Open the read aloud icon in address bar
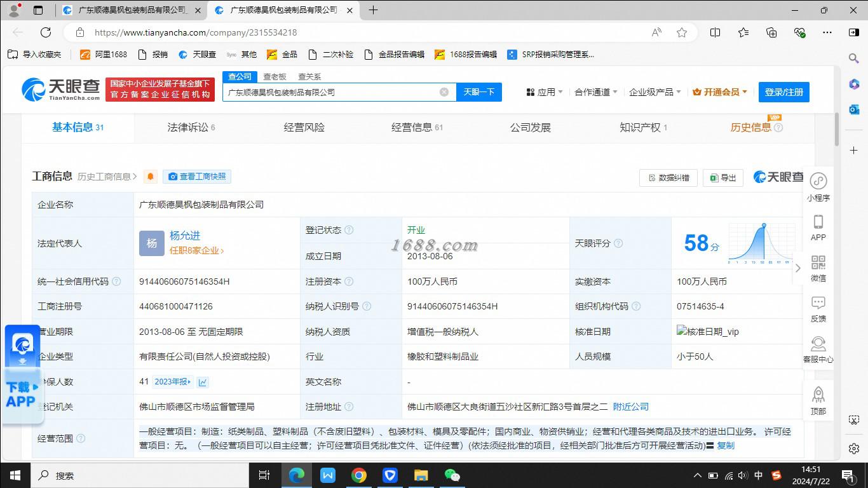868x488 pixels. pos(657,32)
